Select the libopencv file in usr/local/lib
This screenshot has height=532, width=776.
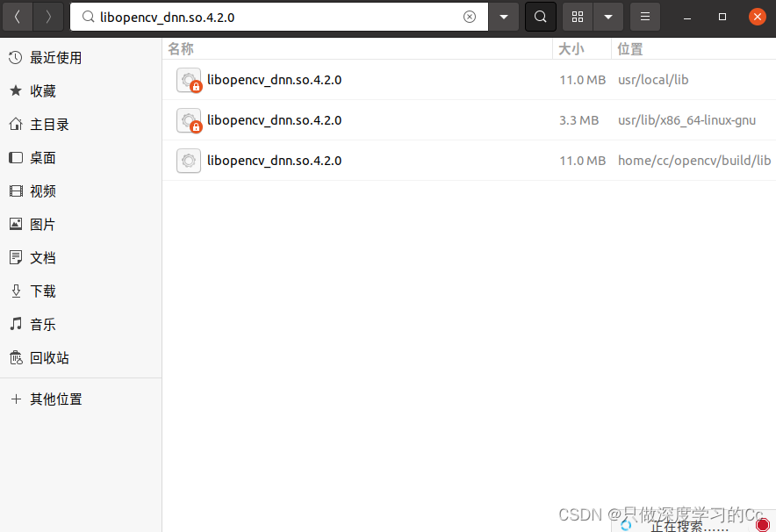click(274, 80)
